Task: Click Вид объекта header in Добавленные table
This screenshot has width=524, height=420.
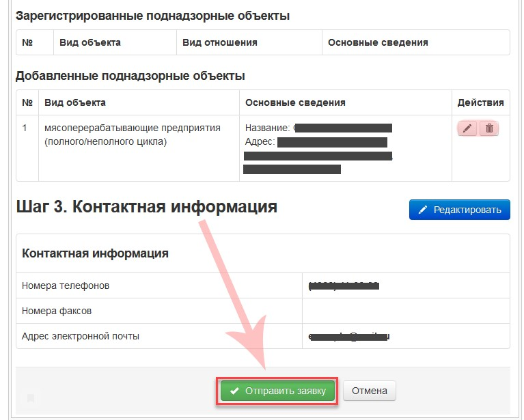Action: [x=75, y=102]
